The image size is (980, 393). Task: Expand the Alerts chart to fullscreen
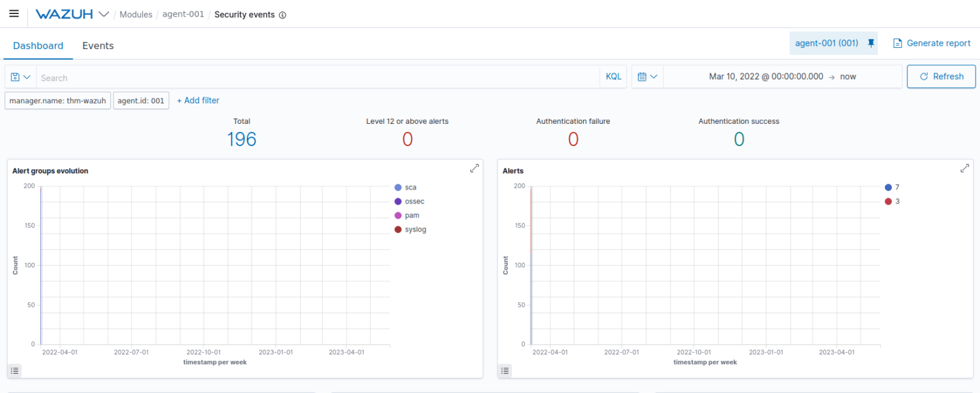click(964, 168)
